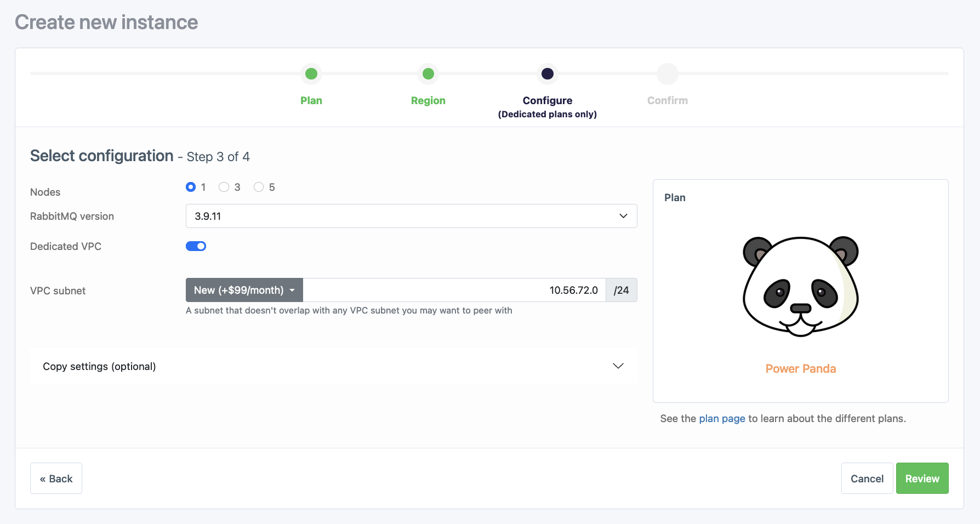Click the green Region step circle
Viewport: 980px width, 524px height.
tap(429, 73)
